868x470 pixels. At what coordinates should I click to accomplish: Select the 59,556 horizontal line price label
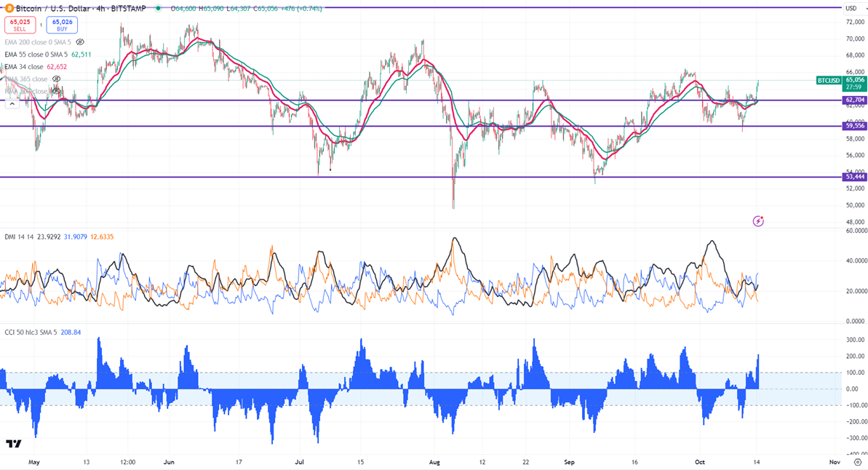click(854, 126)
